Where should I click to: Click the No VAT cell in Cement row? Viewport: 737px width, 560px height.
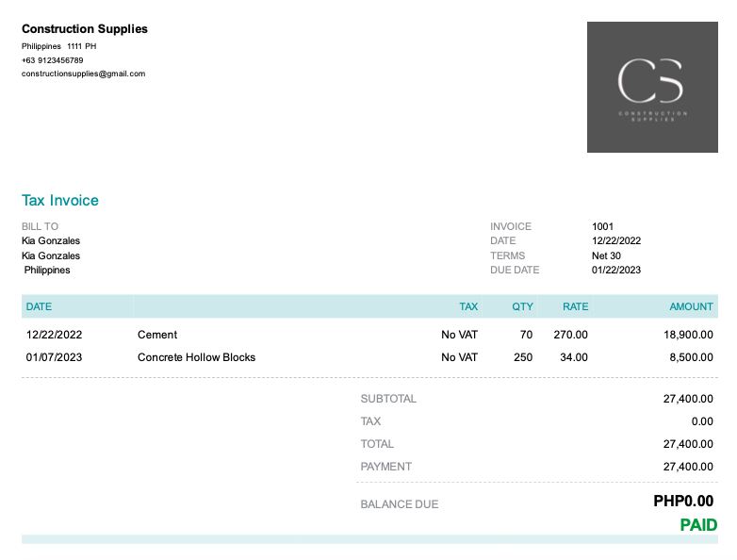click(459, 335)
